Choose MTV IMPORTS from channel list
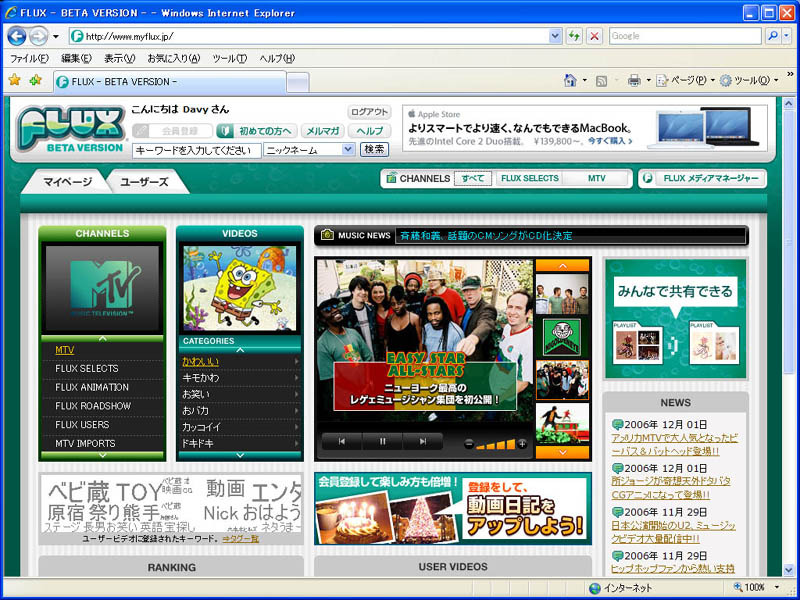 click(85, 443)
